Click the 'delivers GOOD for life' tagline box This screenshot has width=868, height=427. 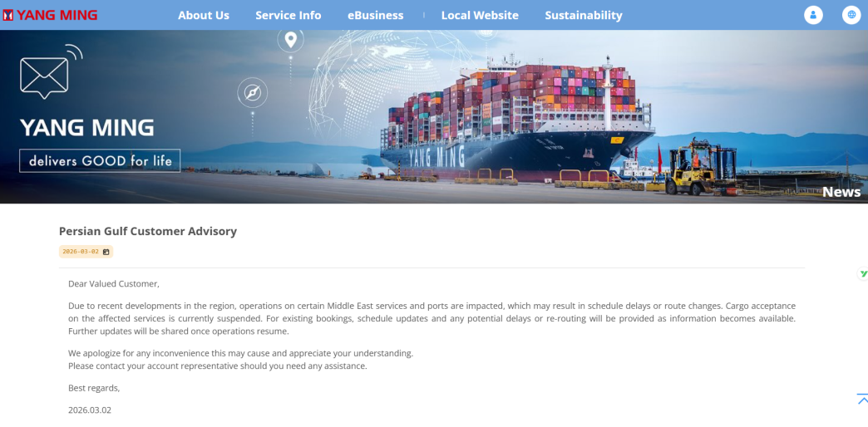[100, 161]
